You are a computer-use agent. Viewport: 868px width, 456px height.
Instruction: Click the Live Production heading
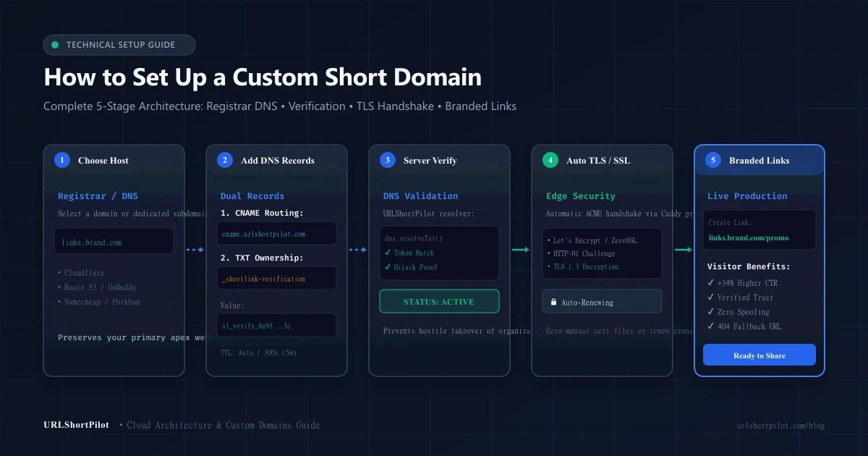[x=747, y=196]
